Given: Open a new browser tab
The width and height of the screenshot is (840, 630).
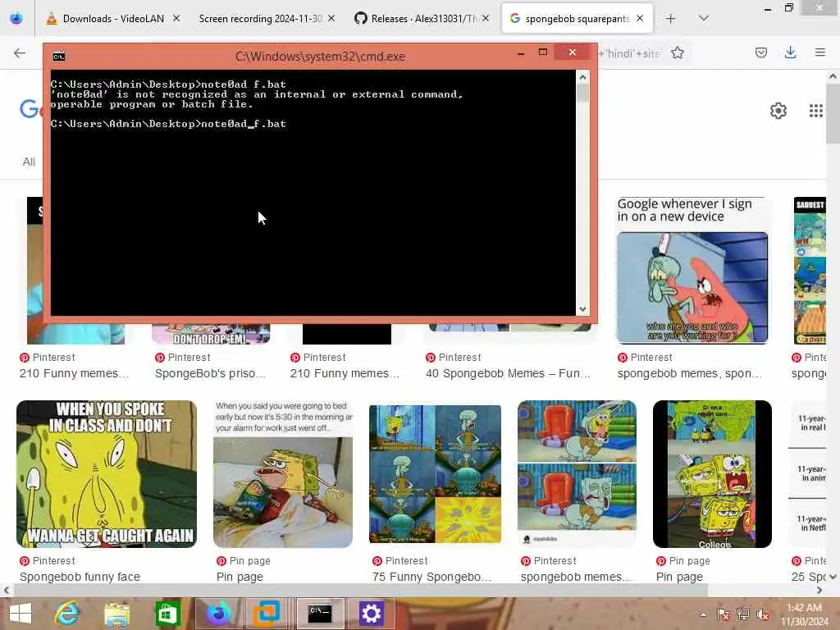Looking at the screenshot, I should (670, 19).
